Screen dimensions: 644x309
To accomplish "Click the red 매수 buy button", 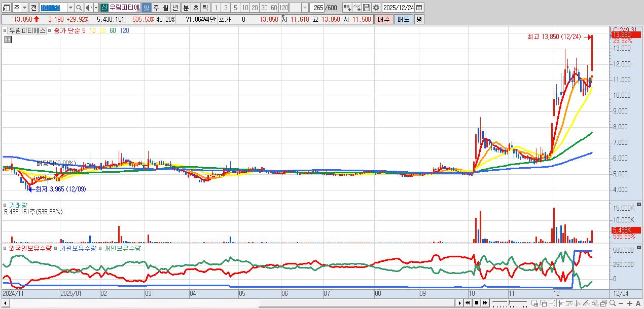I will pos(384,19).
